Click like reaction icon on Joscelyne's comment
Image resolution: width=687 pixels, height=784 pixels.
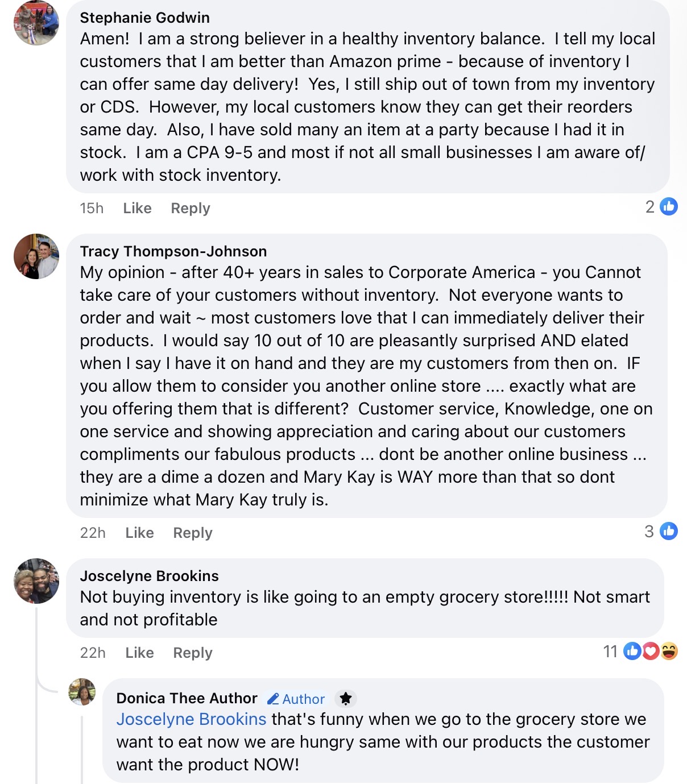point(632,651)
